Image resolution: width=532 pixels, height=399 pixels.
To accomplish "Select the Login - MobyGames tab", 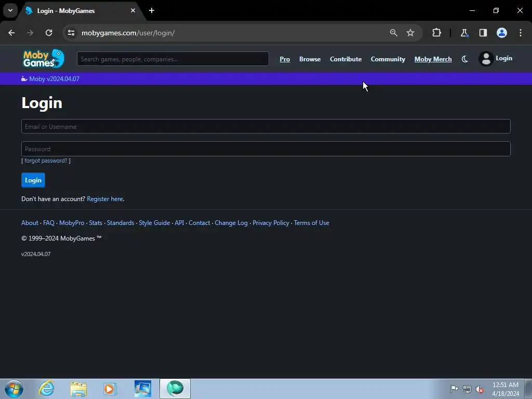I will tap(81, 10).
